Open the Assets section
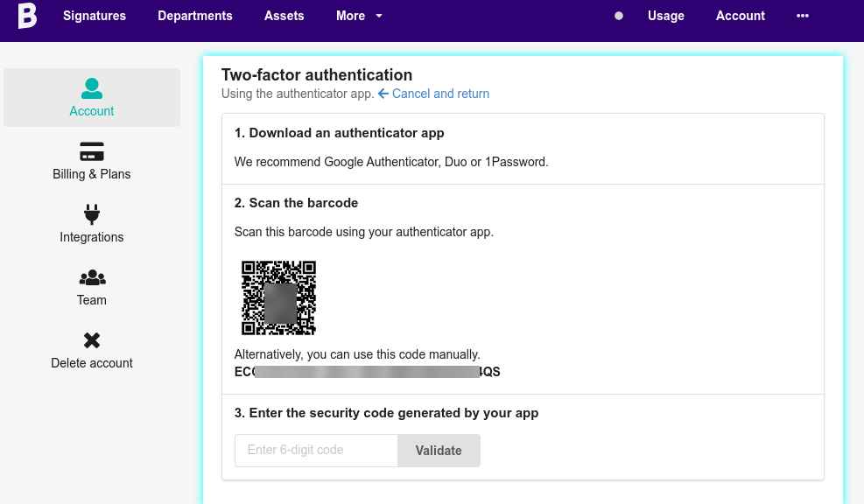The width and height of the screenshot is (864, 504). coord(284,16)
